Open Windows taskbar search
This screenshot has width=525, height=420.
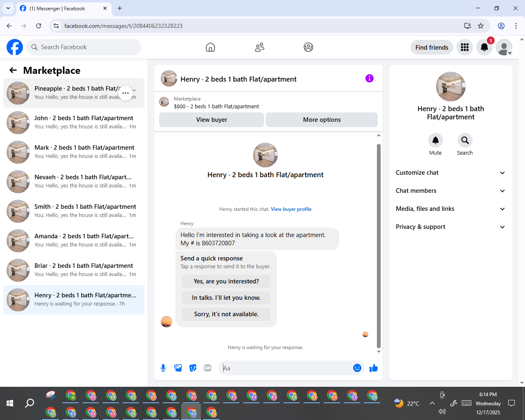[x=30, y=403]
